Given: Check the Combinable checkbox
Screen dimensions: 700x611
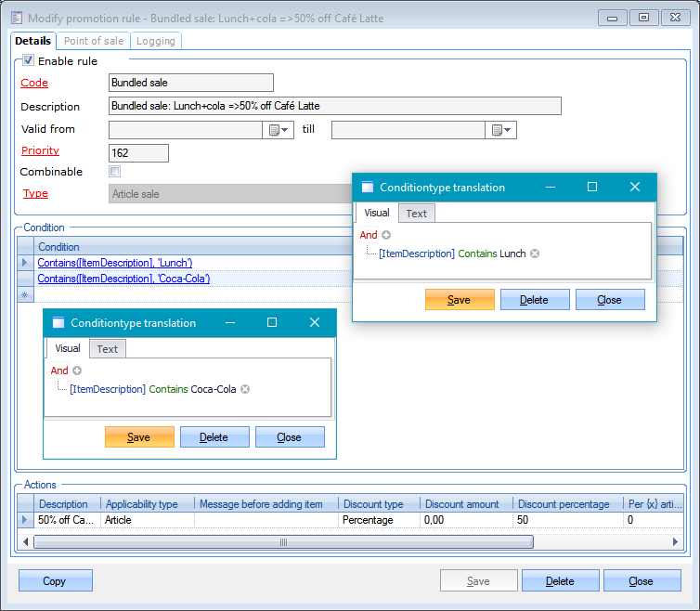Looking at the screenshot, I should 114,172.
